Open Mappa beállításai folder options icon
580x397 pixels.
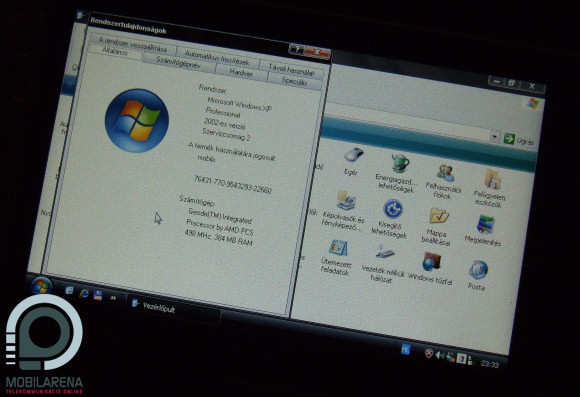click(x=439, y=216)
